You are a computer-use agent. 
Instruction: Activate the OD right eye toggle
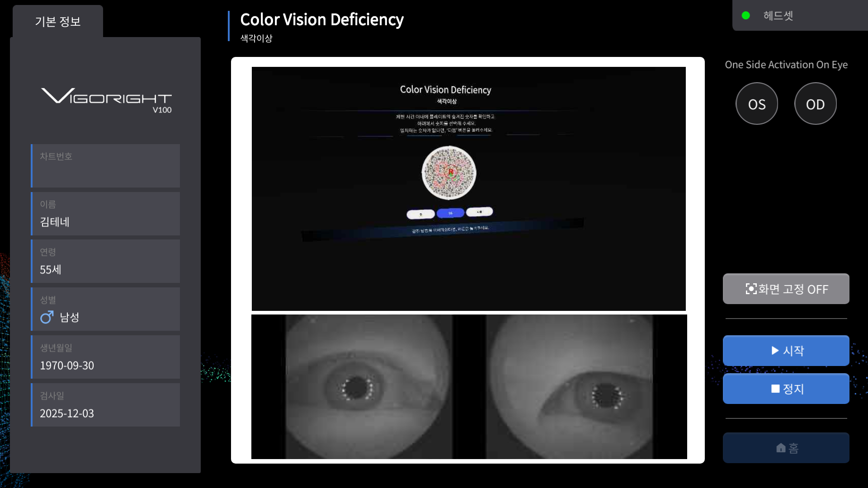pos(815,104)
